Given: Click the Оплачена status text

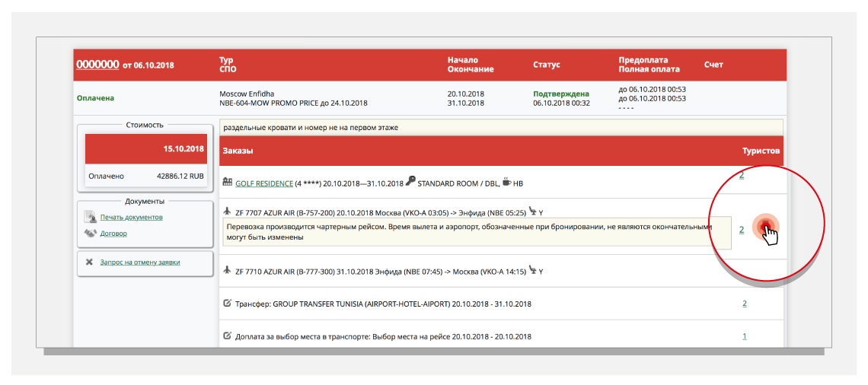Looking at the screenshot, I should pyautogui.click(x=95, y=98).
